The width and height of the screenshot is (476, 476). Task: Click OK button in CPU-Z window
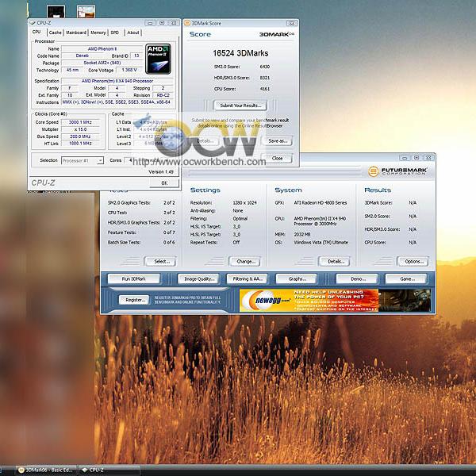pyautogui.click(x=164, y=182)
